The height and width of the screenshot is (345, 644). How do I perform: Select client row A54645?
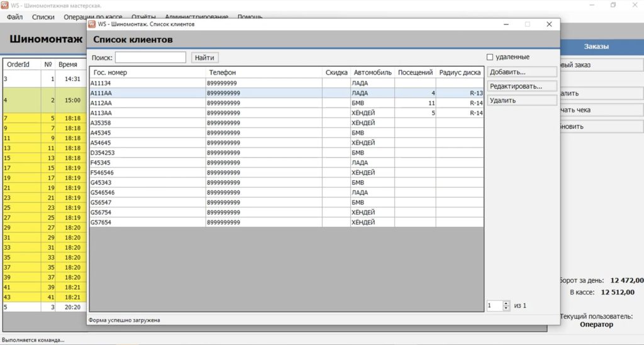pyautogui.click(x=287, y=143)
